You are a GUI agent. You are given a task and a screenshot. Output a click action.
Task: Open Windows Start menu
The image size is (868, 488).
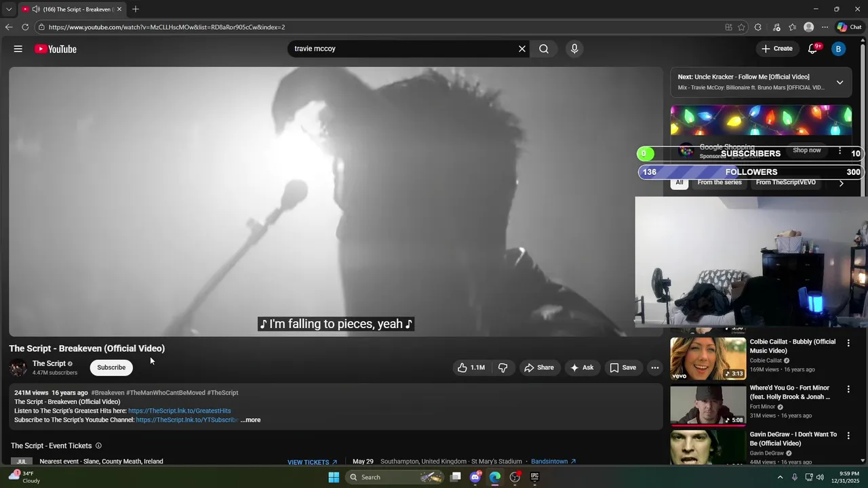(334, 477)
